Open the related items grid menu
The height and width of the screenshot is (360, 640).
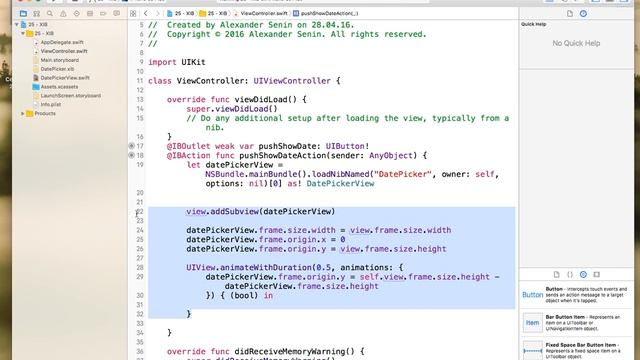[133, 13]
